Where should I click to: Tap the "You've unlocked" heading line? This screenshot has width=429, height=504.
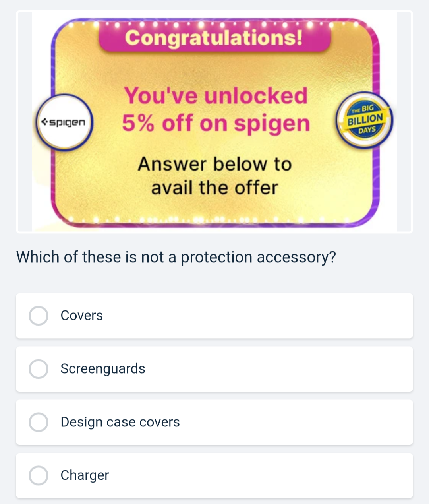[216, 96]
